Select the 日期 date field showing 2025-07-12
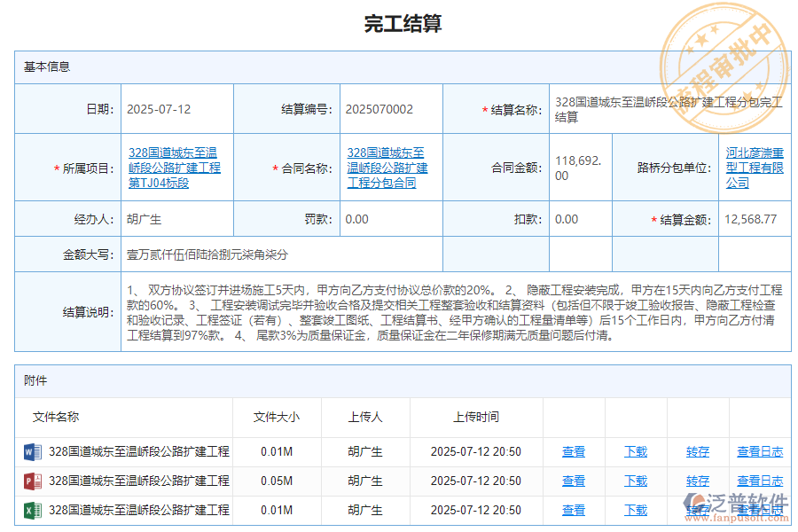Viewport: 798px width, 532px height. (160, 108)
